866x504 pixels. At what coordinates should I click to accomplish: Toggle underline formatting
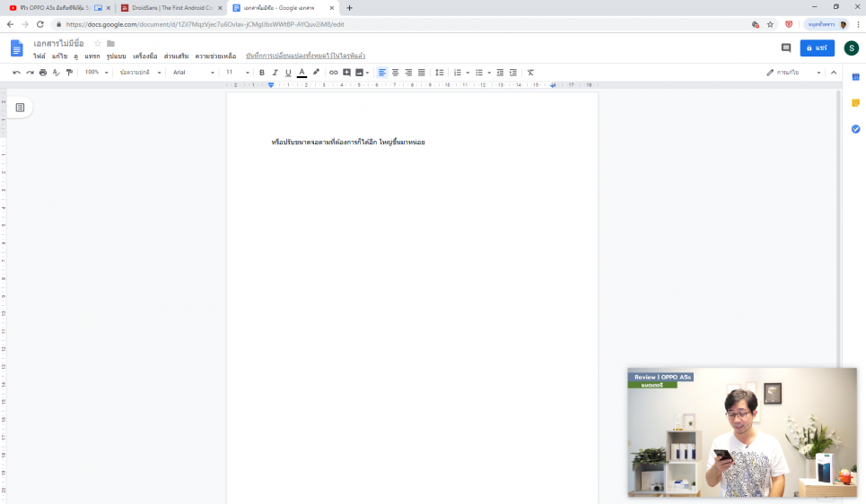click(288, 73)
